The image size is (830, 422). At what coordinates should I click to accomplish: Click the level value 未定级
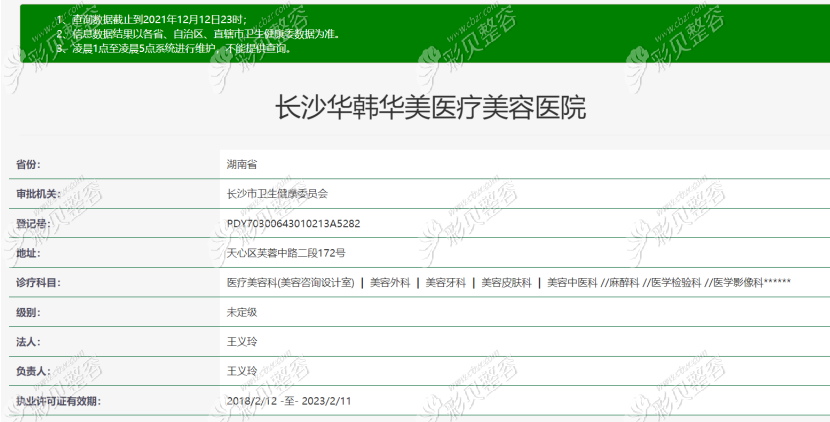click(x=242, y=312)
